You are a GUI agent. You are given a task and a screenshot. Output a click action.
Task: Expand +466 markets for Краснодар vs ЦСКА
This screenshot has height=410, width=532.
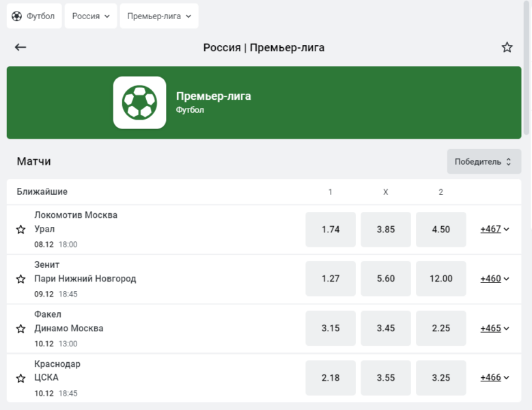(494, 378)
